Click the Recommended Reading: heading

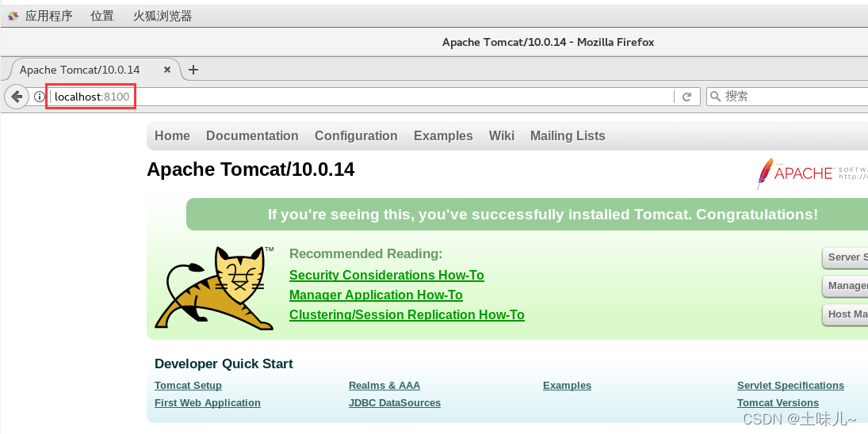click(366, 253)
